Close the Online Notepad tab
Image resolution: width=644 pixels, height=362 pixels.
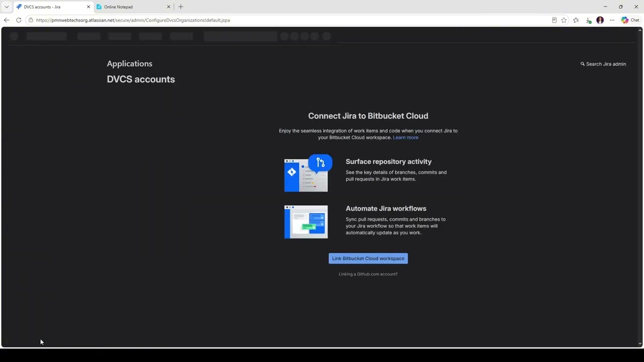pyautogui.click(x=169, y=7)
